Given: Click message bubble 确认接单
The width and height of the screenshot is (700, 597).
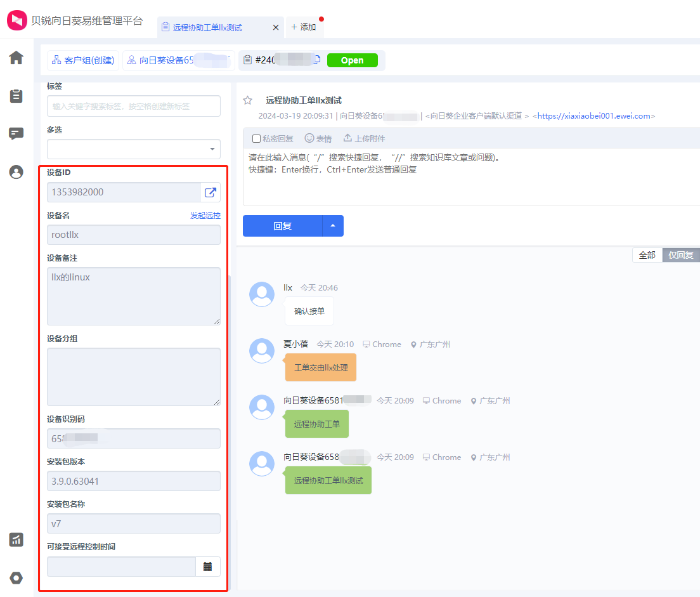Looking at the screenshot, I should coord(309,311).
